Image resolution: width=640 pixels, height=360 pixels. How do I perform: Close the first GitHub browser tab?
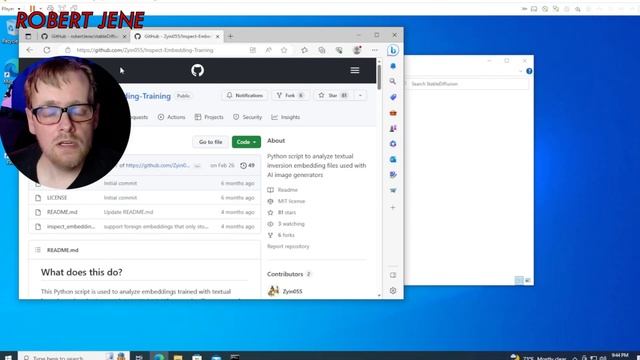point(124,36)
